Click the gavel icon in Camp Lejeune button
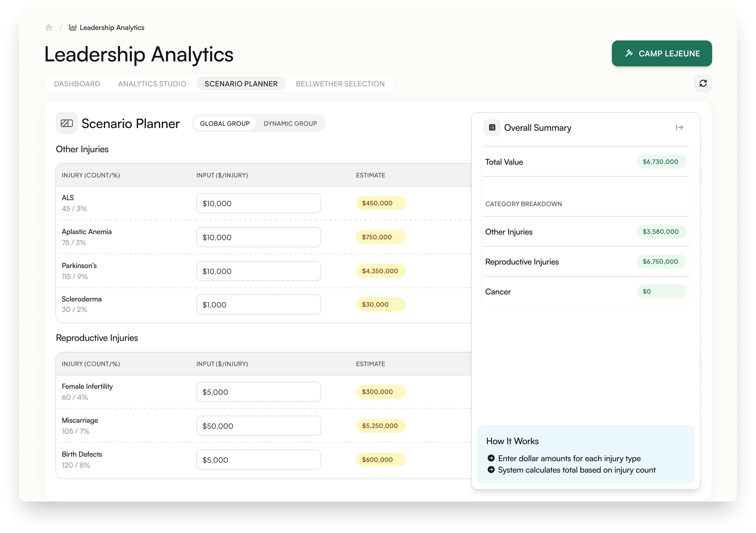The width and height of the screenshot is (756, 533). [629, 53]
